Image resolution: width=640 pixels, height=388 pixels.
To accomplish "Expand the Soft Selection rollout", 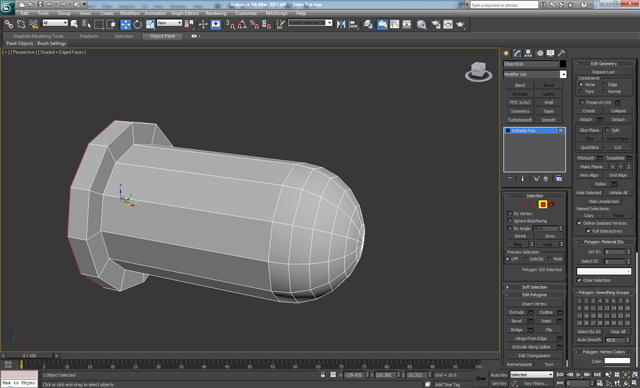I will pyautogui.click(x=534, y=287).
